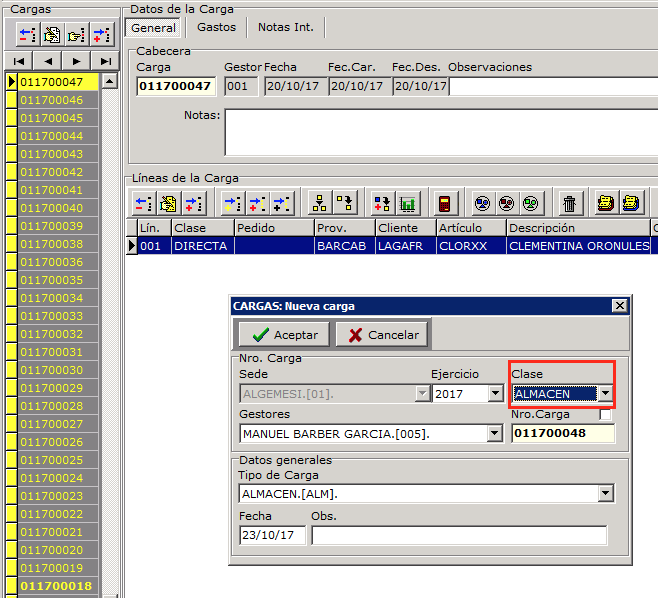This screenshot has height=598, width=658.
Task: Click the green chart icon in lines toolbar
Action: pos(407,204)
